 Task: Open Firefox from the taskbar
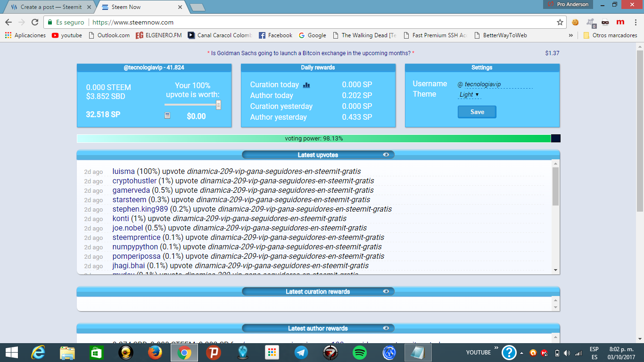[x=155, y=352]
